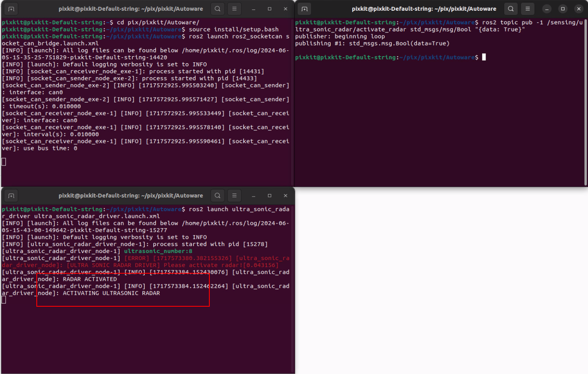This screenshot has height=374, width=588.
Task: Minimize the bottom-left terminal window
Action: tap(254, 196)
